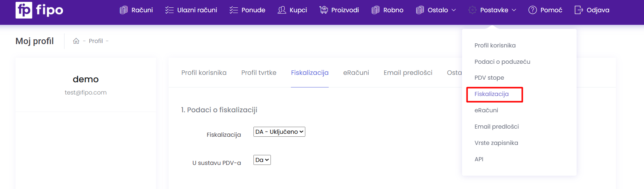
Task: Click the home breadcrumb icon
Action: (76, 41)
